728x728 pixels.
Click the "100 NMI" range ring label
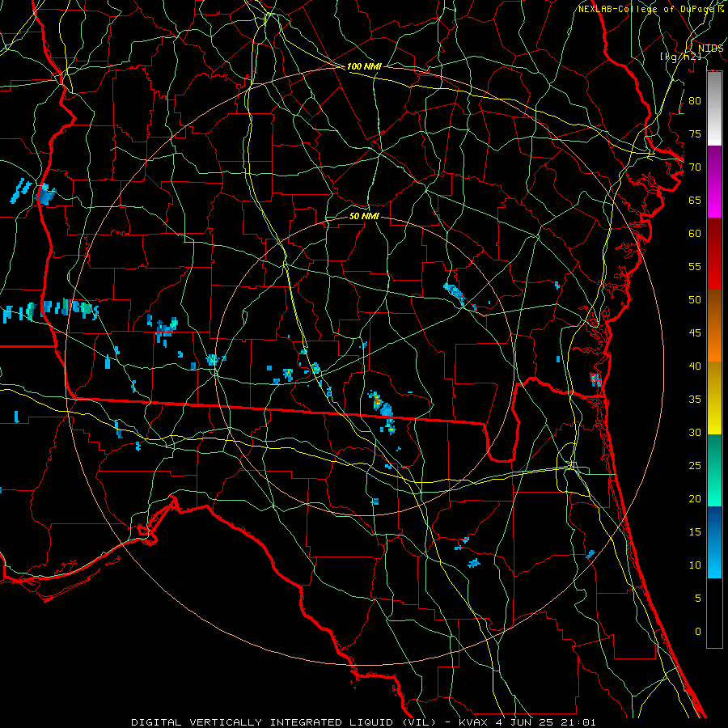pyautogui.click(x=364, y=67)
